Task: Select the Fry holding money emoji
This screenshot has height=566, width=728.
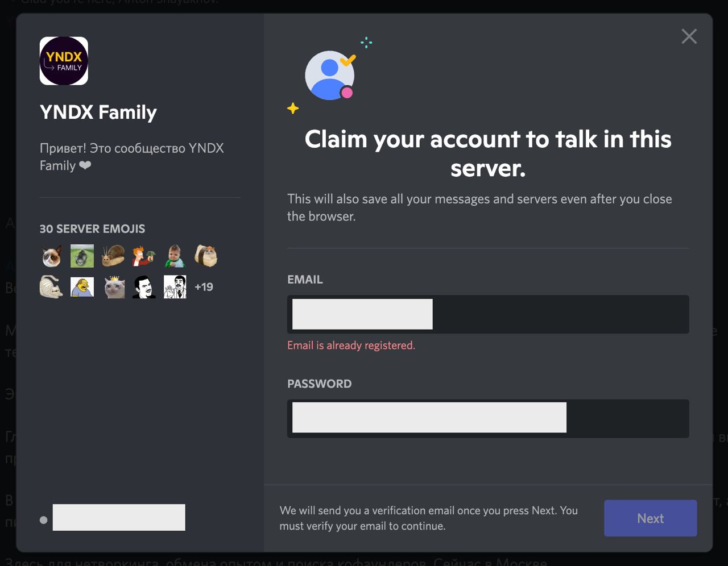Action: pyautogui.click(x=144, y=256)
